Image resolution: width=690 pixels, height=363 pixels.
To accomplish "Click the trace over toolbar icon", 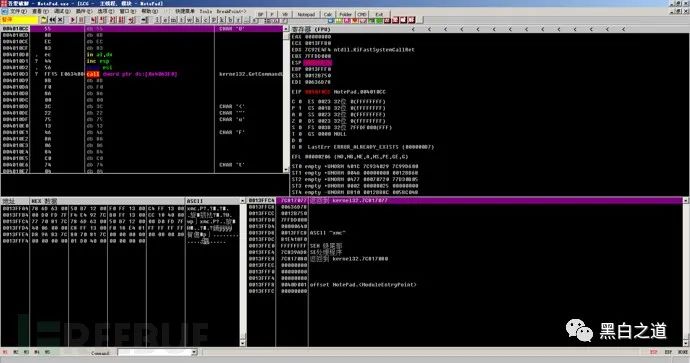I will pos(120,20).
